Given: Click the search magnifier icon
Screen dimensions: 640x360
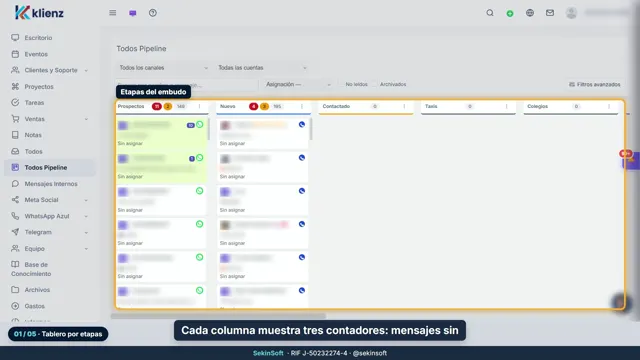Looking at the screenshot, I should pyautogui.click(x=490, y=13).
